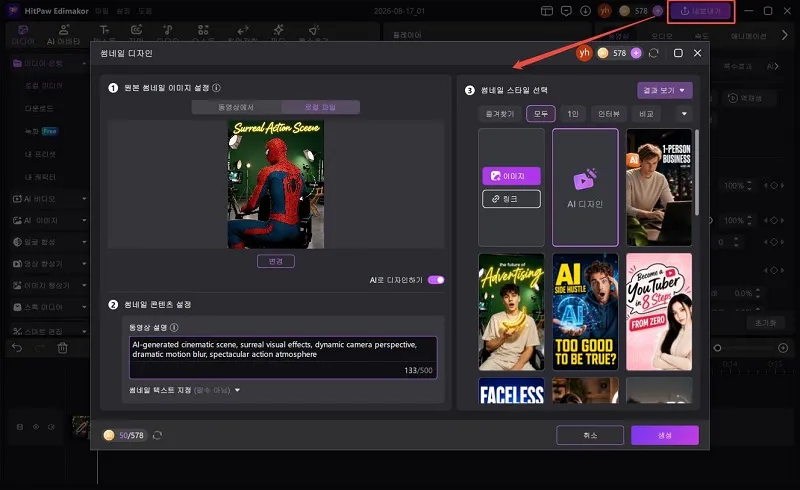Select the Become a YouTuber template
Image resolution: width=800 pixels, height=490 pixels.
click(659, 312)
